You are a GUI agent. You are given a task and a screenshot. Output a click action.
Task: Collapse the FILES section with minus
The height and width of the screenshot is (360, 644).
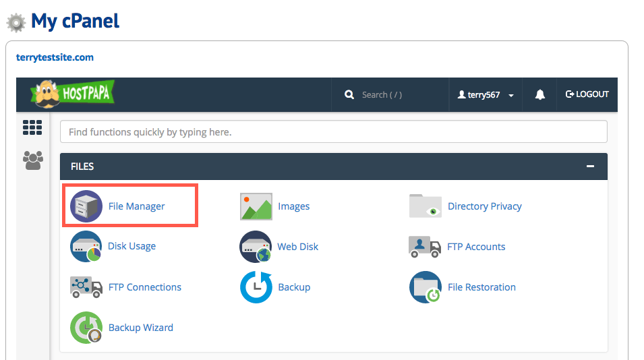pos(590,167)
